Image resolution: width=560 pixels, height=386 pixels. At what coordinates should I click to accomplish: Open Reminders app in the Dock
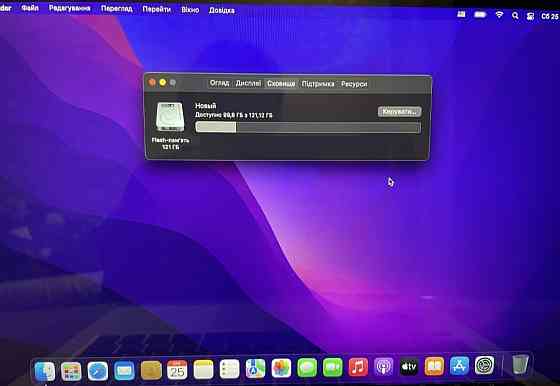229,369
